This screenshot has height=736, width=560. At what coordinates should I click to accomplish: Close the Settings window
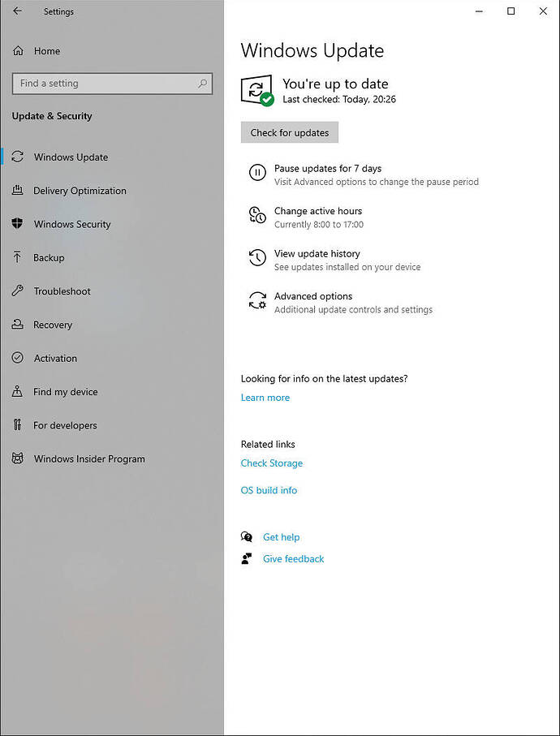pyautogui.click(x=543, y=11)
